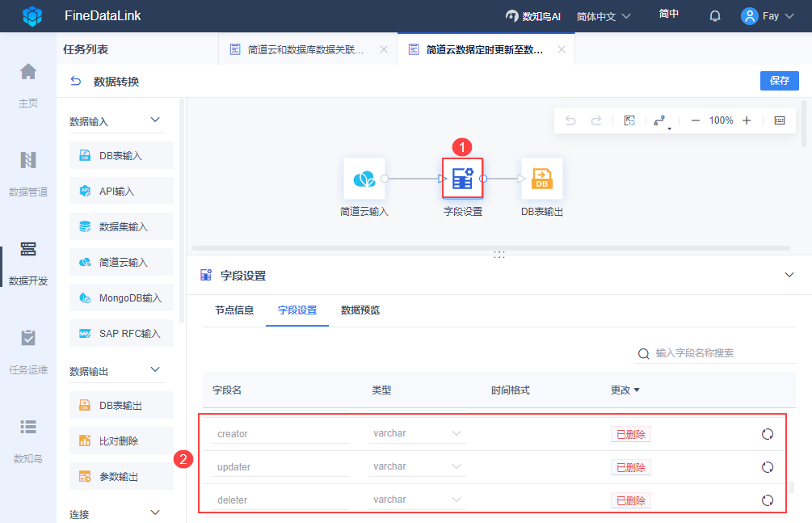Viewport: 812px width, 523px height.
Task: Open 数据管道 in the sidebar
Action: [x=28, y=160]
